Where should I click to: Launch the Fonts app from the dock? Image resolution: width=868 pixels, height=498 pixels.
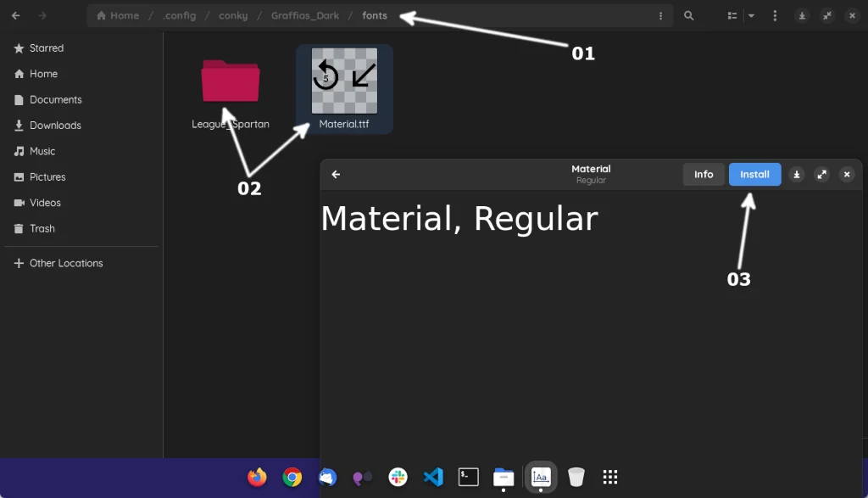point(540,477)
